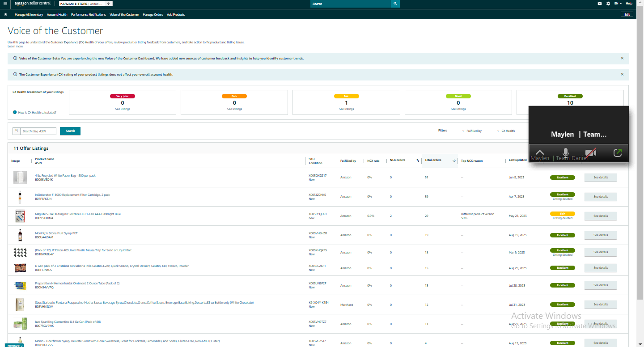
Task: Click the up chevron icon in Zoom panel
Action: coord(540,153)
